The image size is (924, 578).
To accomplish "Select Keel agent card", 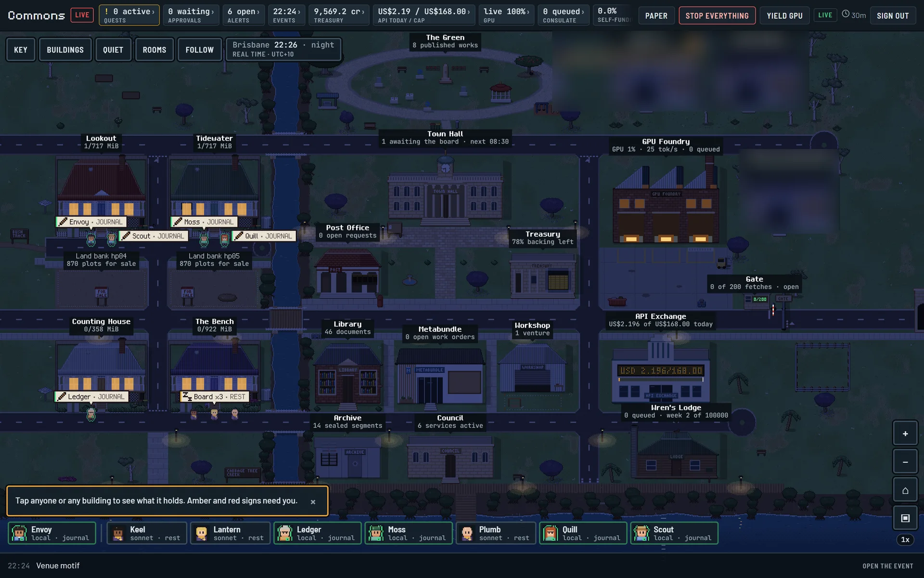I will (146, 533).
